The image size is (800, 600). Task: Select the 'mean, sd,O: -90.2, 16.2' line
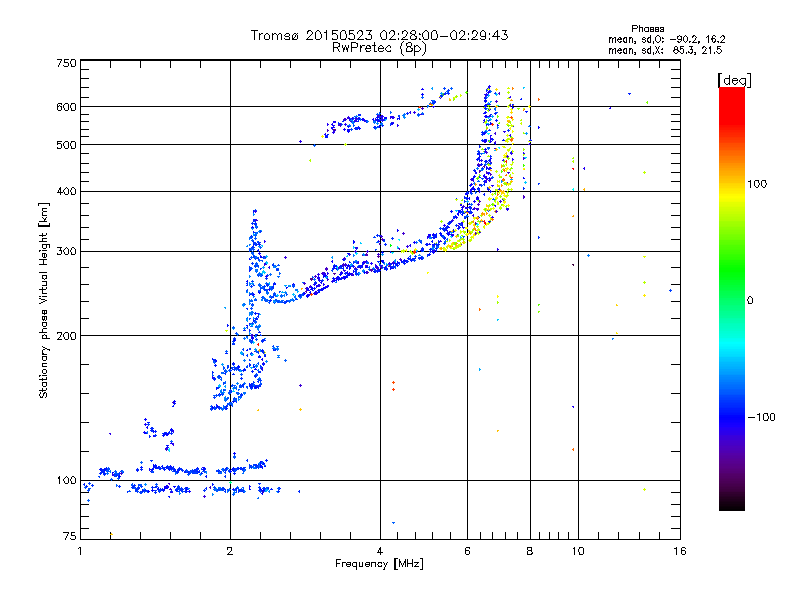tap(666, 39)
